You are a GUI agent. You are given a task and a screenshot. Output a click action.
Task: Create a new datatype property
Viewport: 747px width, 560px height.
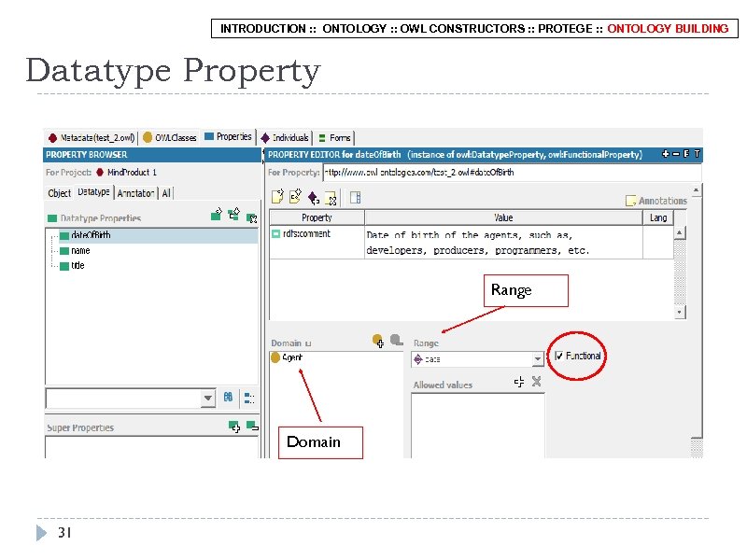pyautogui.click(x=217, y=215)
